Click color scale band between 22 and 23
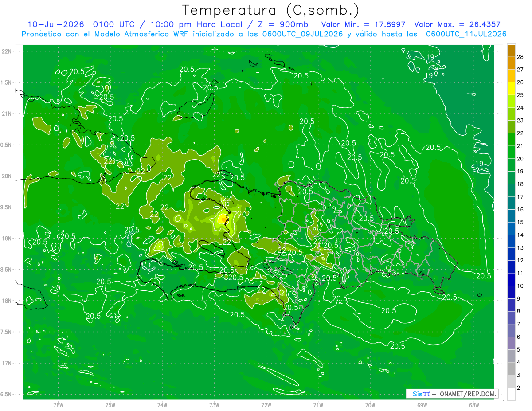This screenshot has width=532, height=411. tap(511, 127)
